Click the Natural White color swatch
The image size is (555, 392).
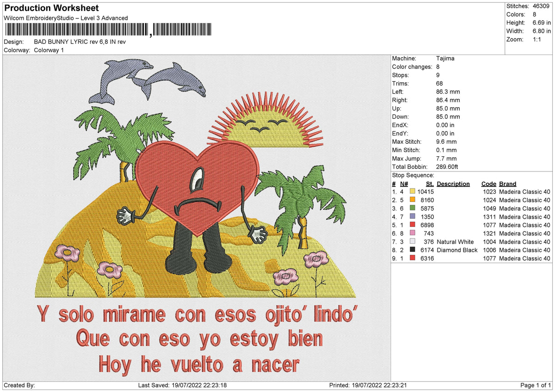[413, 242]
